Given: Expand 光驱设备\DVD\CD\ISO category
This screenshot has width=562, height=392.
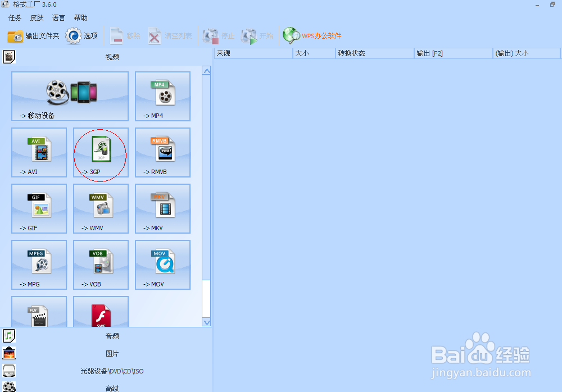Looking at the screenshot, I should pos(112,371).
